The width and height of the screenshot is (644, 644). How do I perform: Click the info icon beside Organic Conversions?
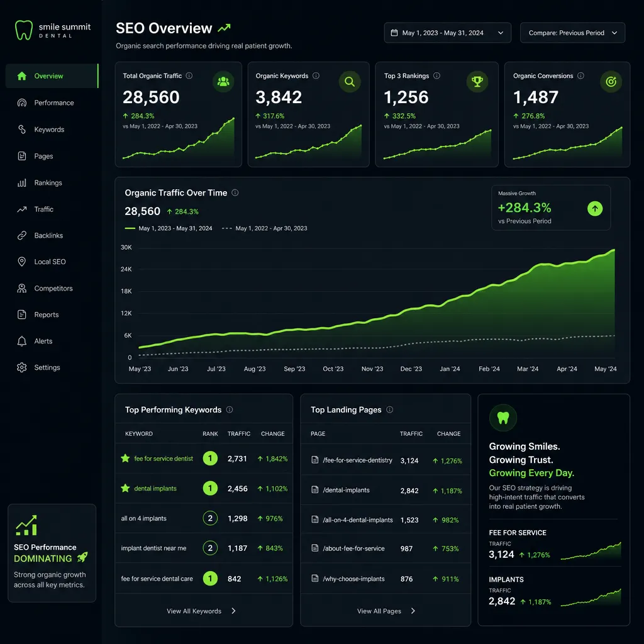point(580,75)
